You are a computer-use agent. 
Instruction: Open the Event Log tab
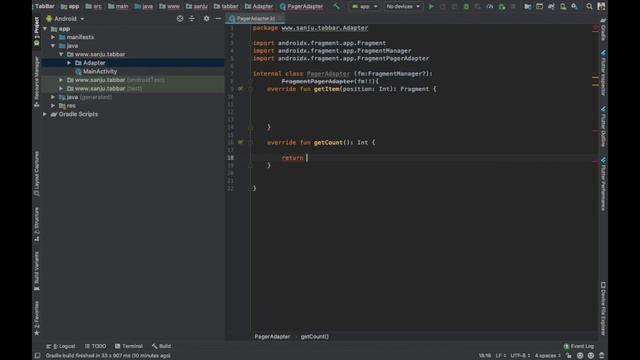(x=579, y=346)
